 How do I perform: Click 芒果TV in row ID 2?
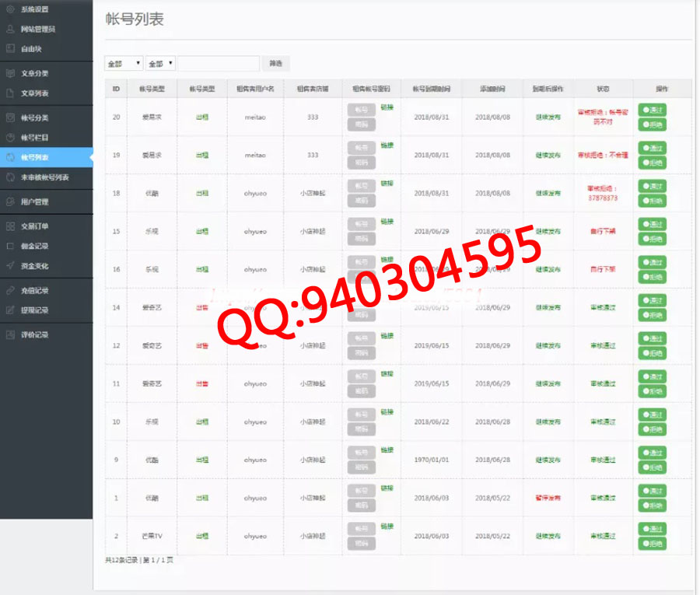[152, 536]
